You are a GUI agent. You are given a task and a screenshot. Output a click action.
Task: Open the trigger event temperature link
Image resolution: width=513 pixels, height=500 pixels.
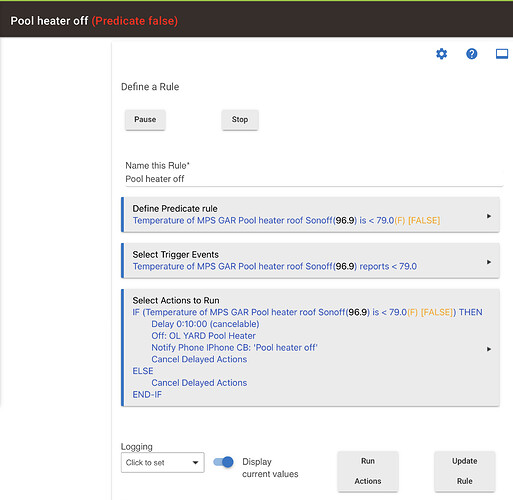(275, 266)
